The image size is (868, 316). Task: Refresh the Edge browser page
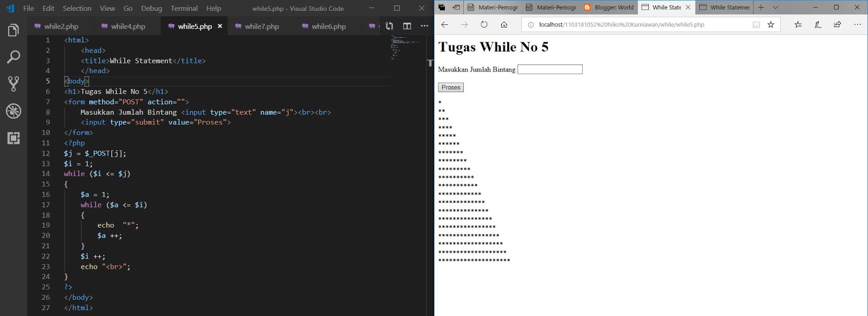(x=484, y=24)
